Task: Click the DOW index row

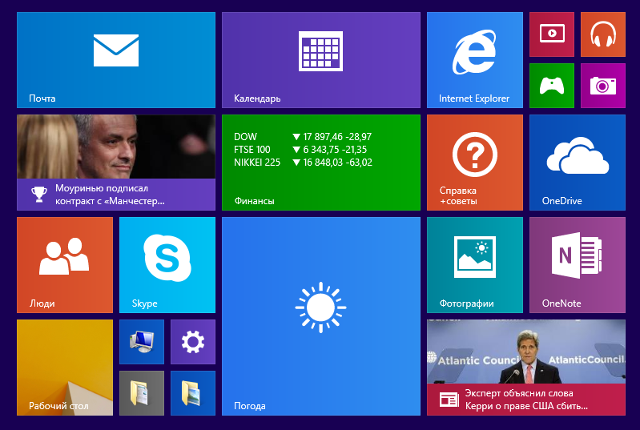Action: coord(303,137)
